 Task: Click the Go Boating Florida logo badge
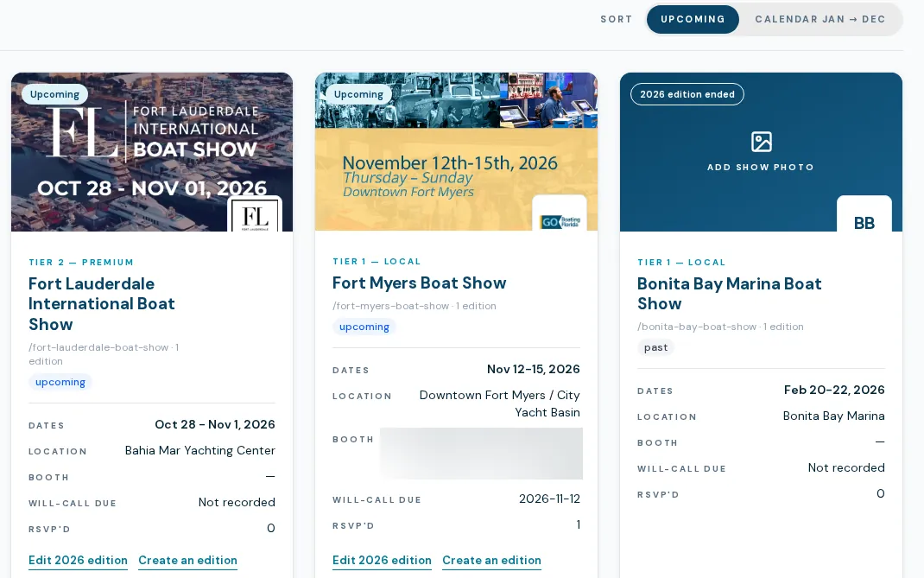click(x=560, y=214)
